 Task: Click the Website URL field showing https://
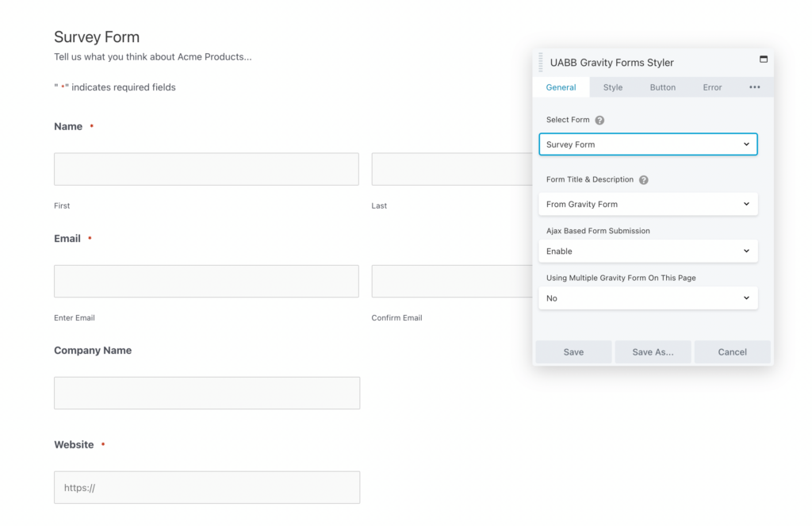[x=206, y=487]
